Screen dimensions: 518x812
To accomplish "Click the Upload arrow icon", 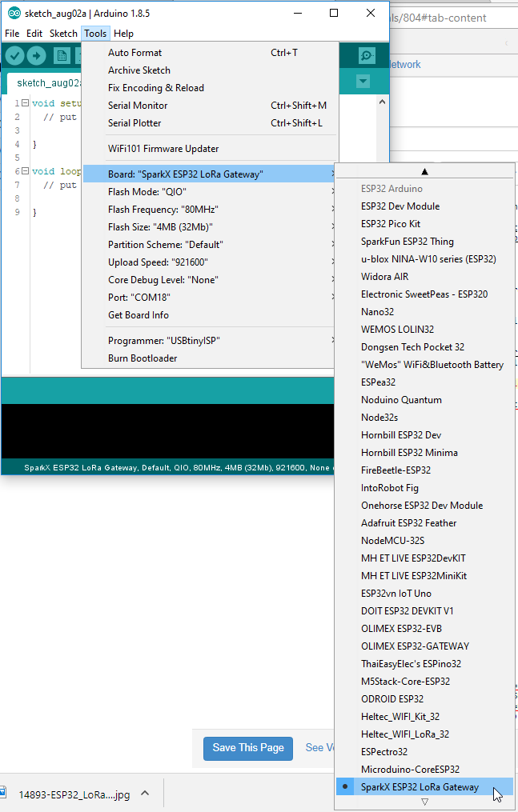I will pos(36,55).
